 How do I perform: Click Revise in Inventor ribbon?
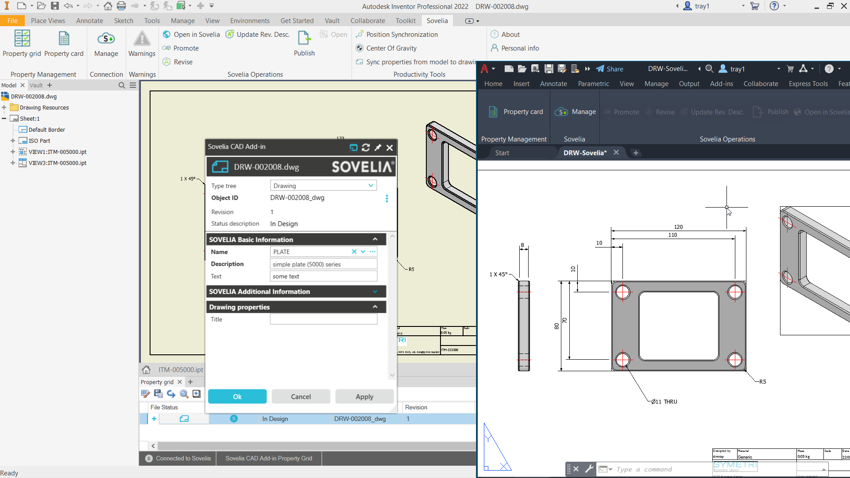(178, 62)
